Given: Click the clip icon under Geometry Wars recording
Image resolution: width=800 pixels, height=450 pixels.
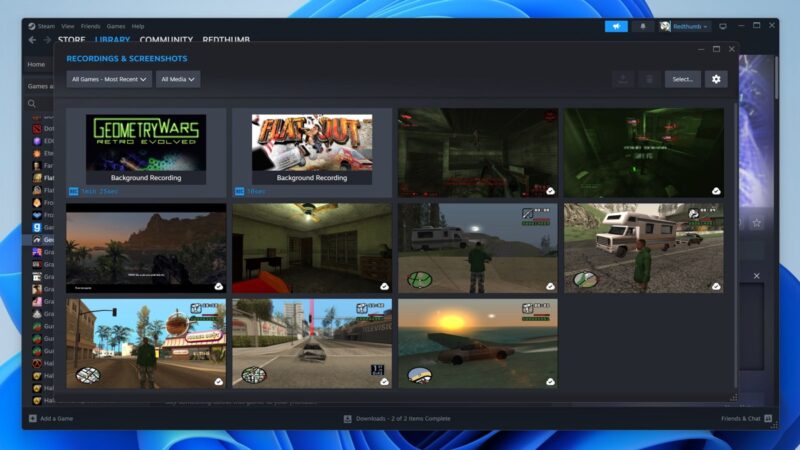Looking at the screenshot, I should 73,191.
